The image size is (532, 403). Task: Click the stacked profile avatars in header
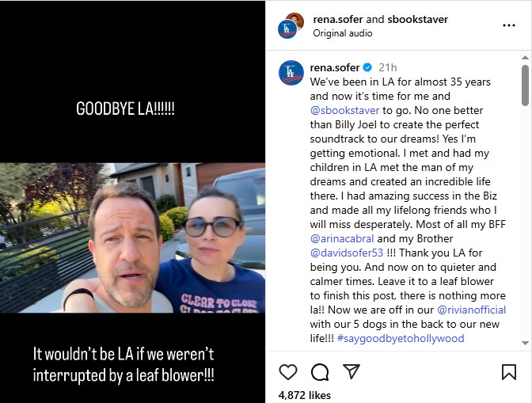(291, 25)
